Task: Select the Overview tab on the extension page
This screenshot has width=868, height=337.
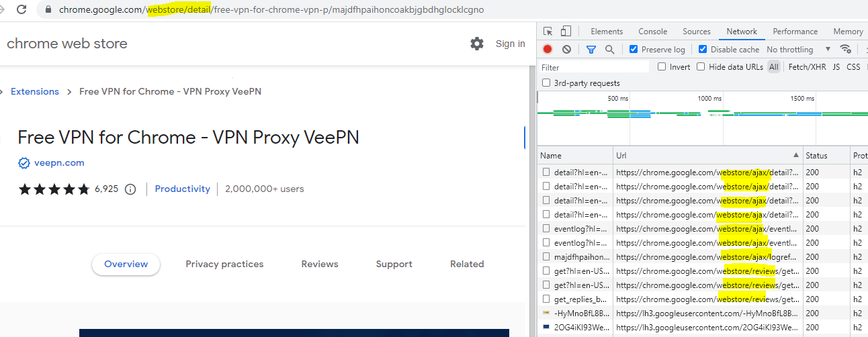Action: (126, 264)
